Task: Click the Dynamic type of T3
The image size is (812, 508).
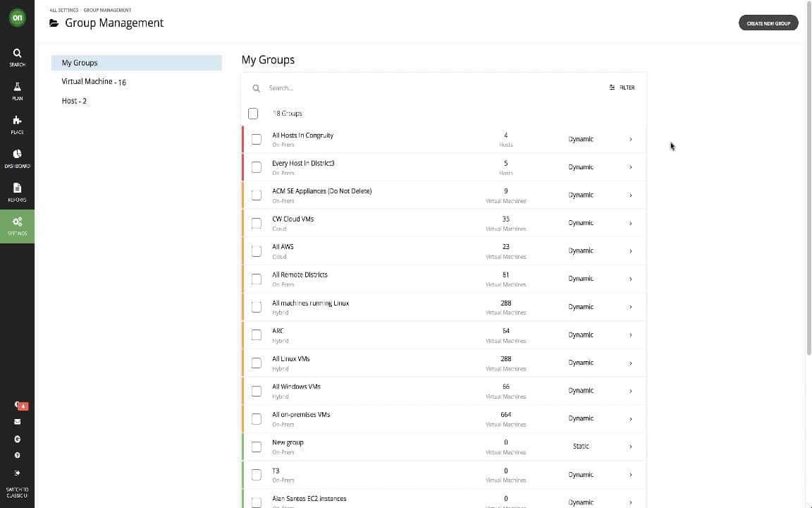Action: click(x=581, y=474)
